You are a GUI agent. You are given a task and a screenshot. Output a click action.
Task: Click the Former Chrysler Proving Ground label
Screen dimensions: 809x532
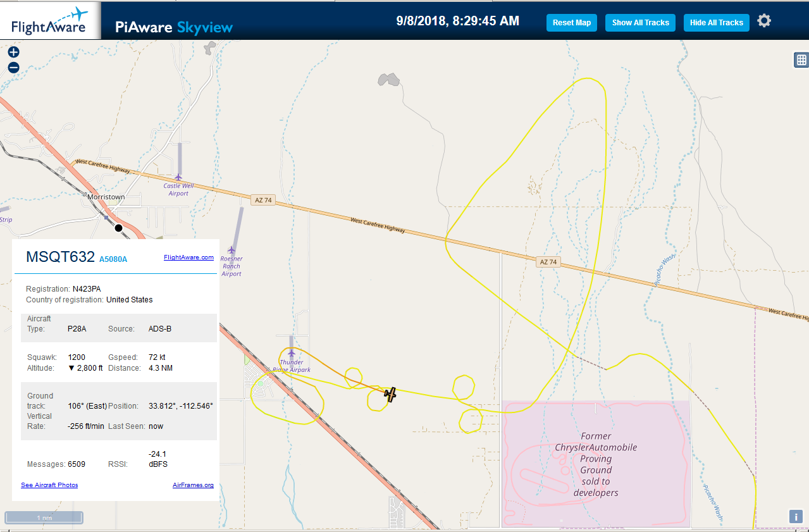[x=596, y=464]
